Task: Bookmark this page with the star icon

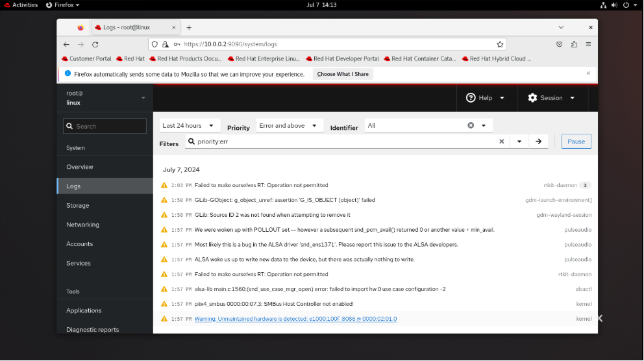Action: pos(500,44)
